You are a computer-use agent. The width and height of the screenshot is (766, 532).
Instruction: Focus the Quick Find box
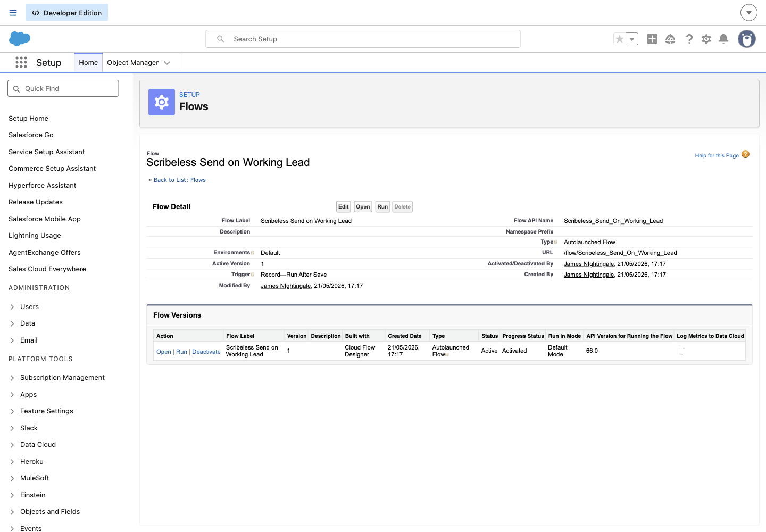[63, 88]
